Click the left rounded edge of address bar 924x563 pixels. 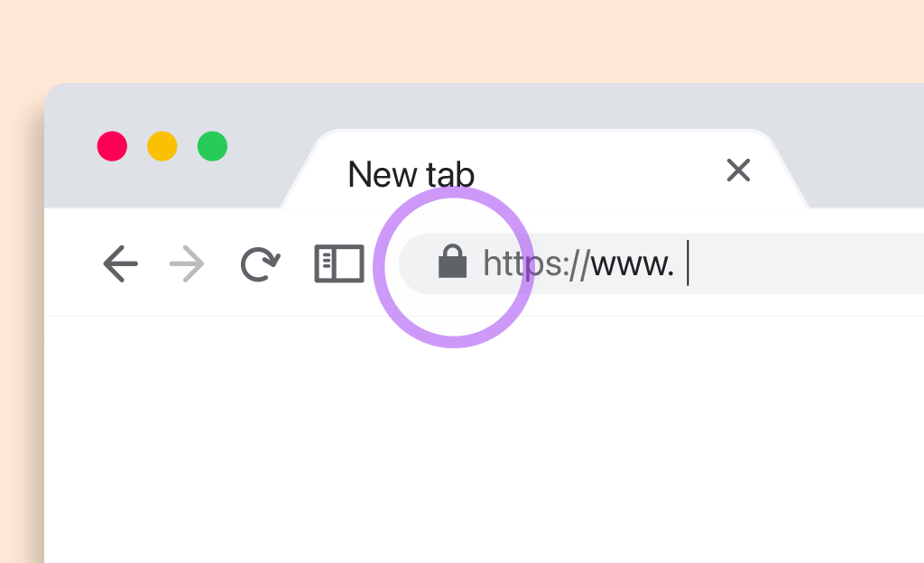point(412,263)
